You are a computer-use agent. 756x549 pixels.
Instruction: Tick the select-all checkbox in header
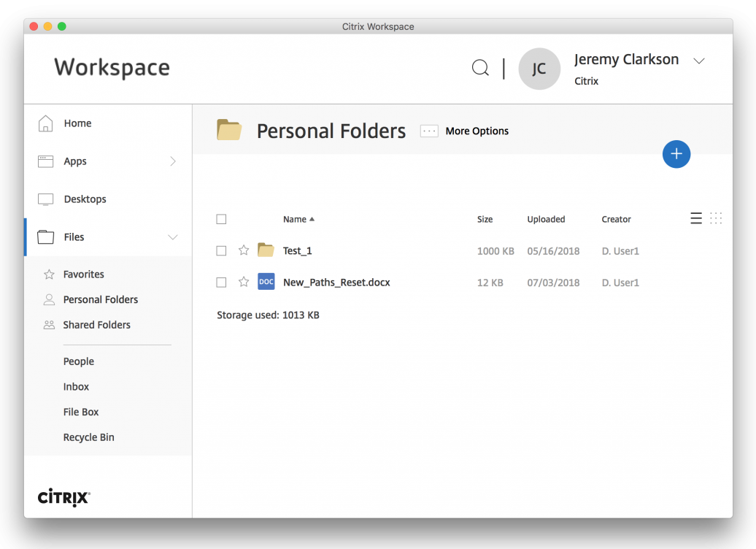(222, 219)
